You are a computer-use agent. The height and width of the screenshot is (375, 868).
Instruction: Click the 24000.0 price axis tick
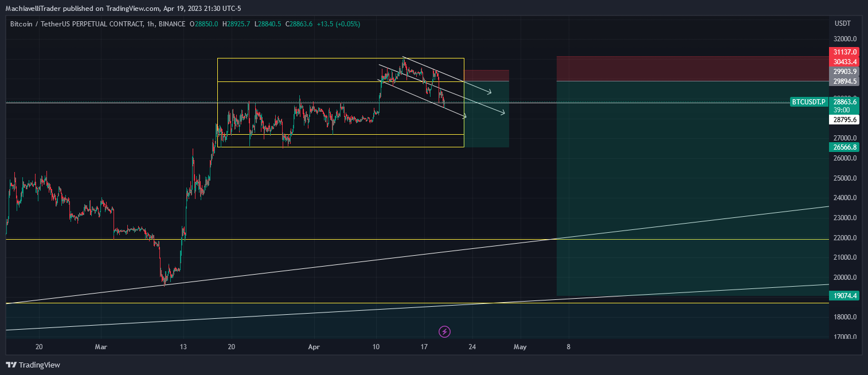[x=845, y=198]
